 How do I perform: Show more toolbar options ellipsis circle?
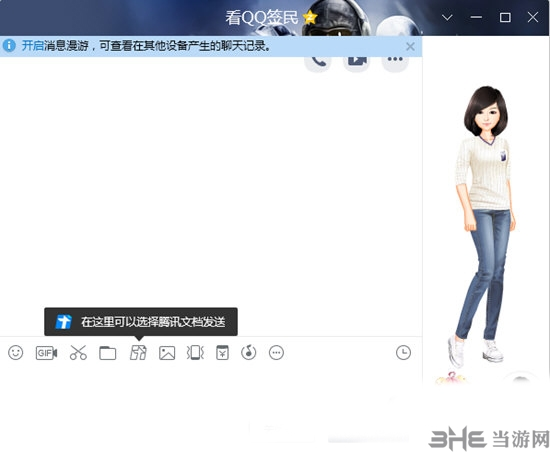coord(276,353)
